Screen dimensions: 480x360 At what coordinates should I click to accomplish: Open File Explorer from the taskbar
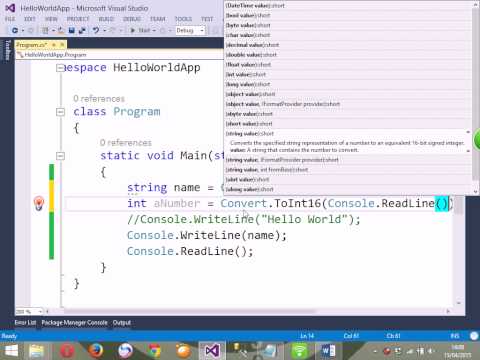(36, 351)
